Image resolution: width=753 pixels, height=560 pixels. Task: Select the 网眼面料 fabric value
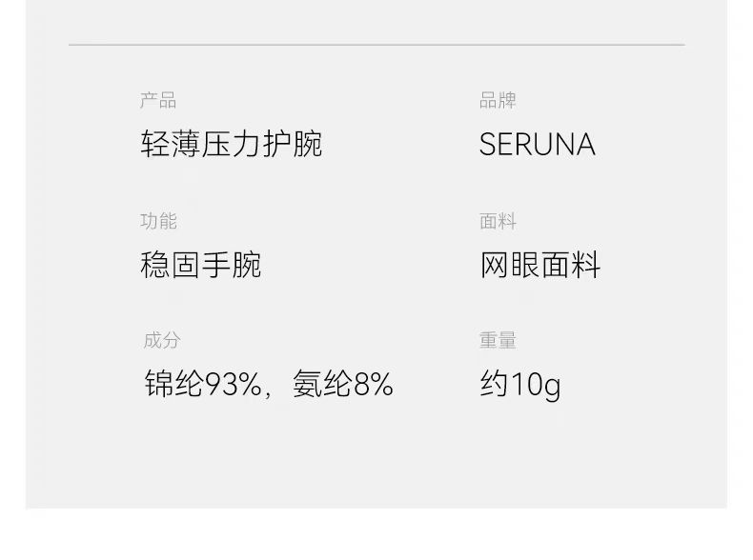point(539,266)
